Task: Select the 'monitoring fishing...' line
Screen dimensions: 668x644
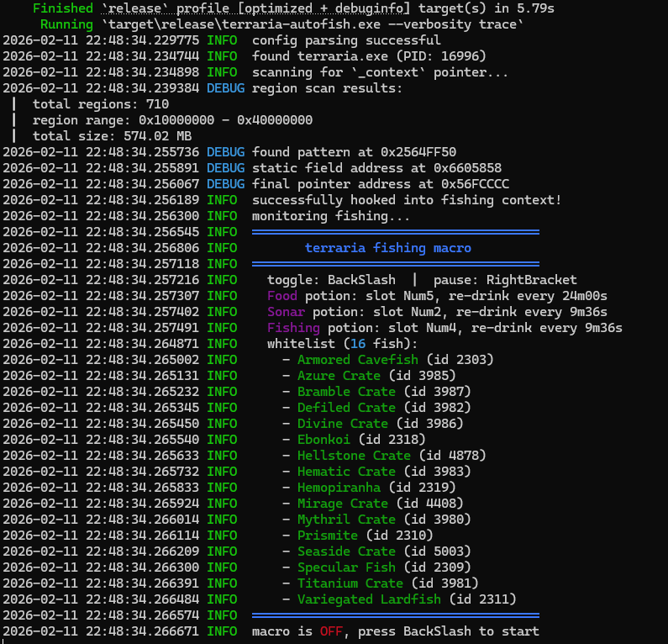Action: point(330,216)
